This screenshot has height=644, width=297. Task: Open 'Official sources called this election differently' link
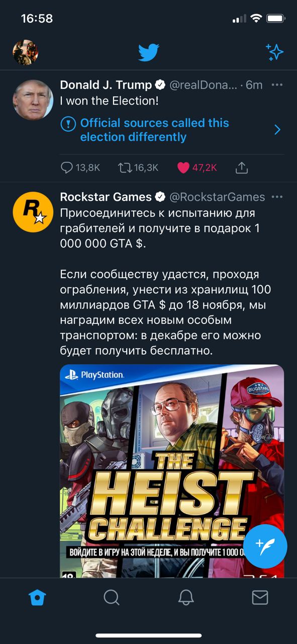pos(155,130)
